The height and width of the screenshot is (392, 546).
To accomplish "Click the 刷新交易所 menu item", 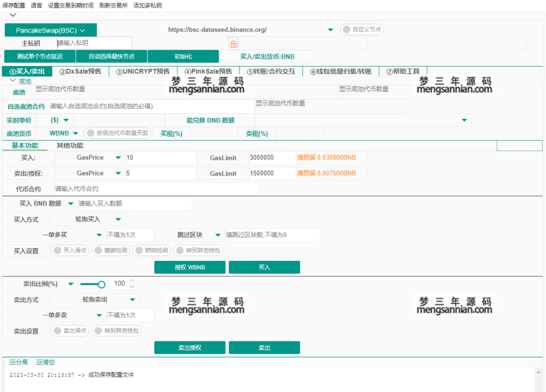I will 113,5.
